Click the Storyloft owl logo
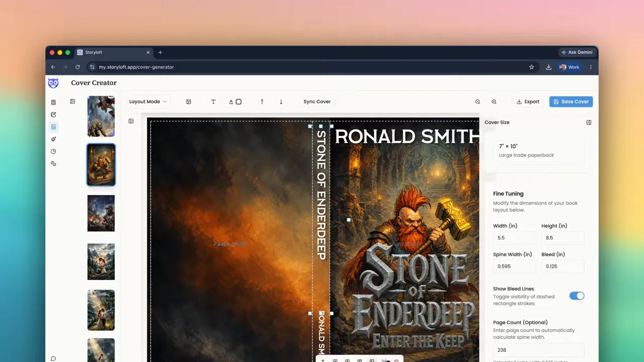The width and height of the screenshot is (644, 362). pyautogui.click(x=53, y=83)
